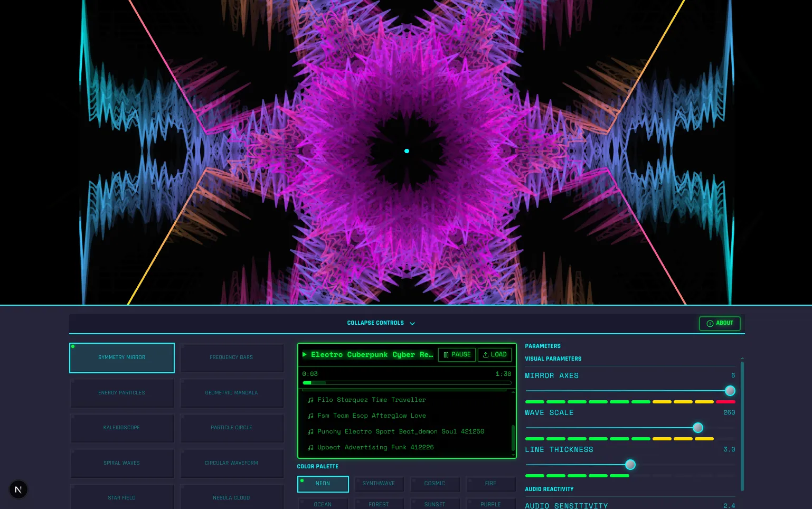Click the music note icon beside Upbeat Advertising Funk 412226
Viewport: 812px width, 509px height.
point(310,447)
